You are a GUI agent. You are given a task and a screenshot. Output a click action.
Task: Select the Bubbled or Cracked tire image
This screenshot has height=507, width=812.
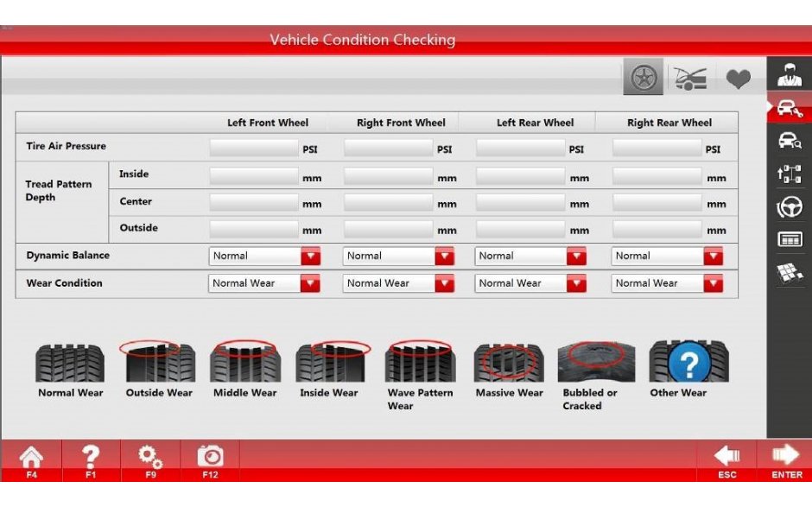point(596,362)
